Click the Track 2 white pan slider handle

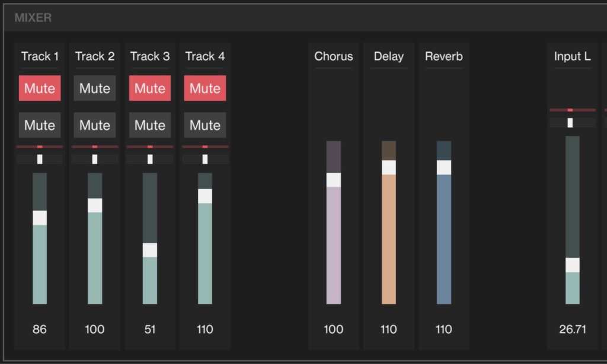tap(94, 159)
